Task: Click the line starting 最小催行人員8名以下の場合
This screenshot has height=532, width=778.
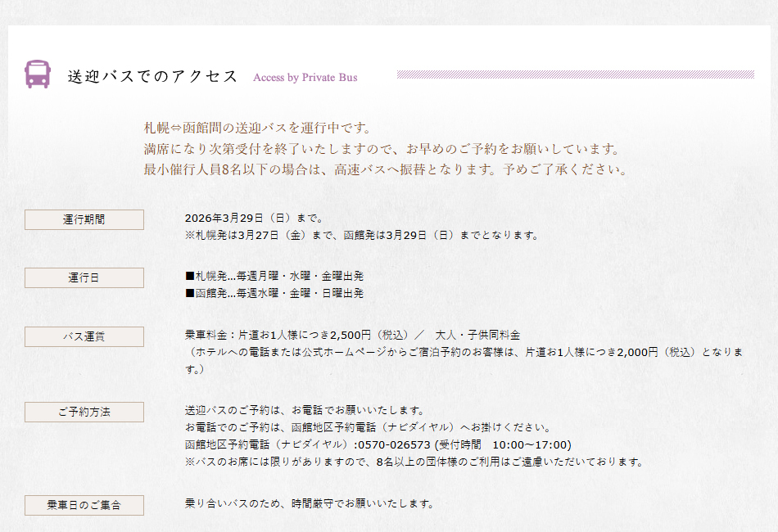Action: (386, 169)
